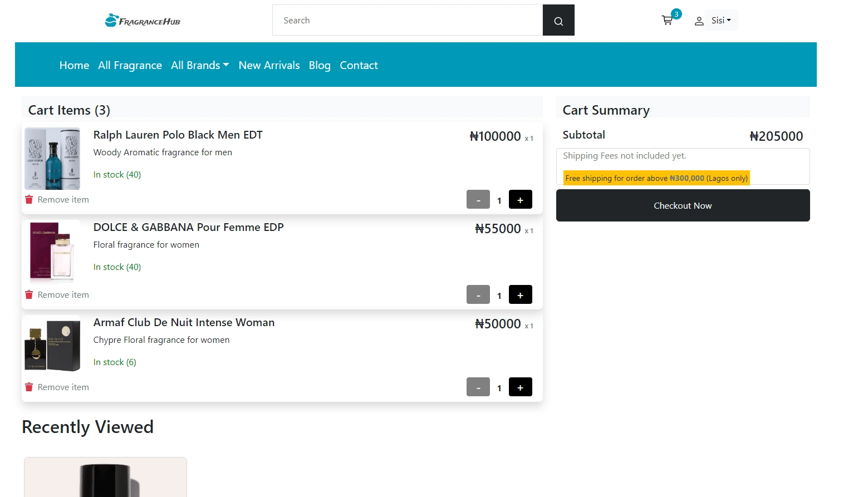Open Dolce & Gabbana Pour Femme thumbnail

click(x=52, y=252)
